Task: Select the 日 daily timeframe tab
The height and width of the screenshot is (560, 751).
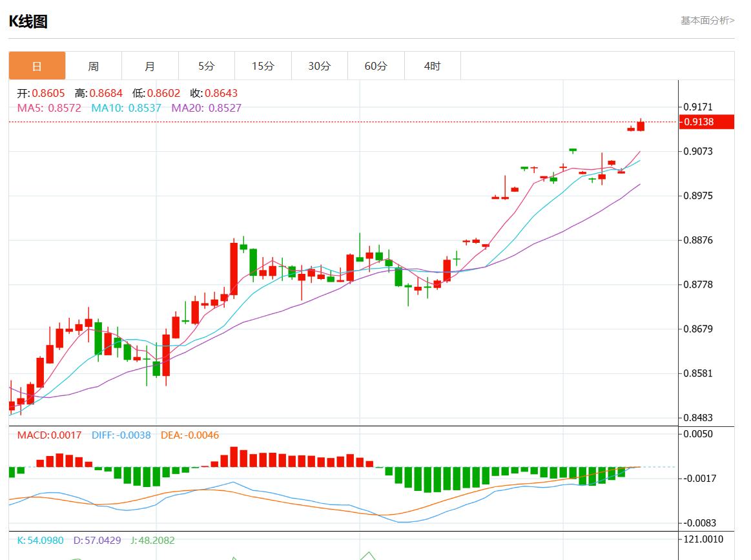Action: 37,66
